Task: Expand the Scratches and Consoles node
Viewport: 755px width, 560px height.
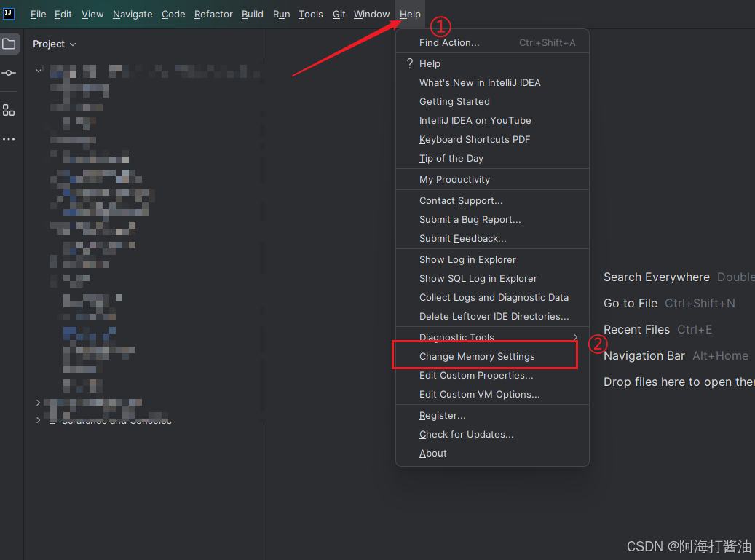Action: click(38, 420)
